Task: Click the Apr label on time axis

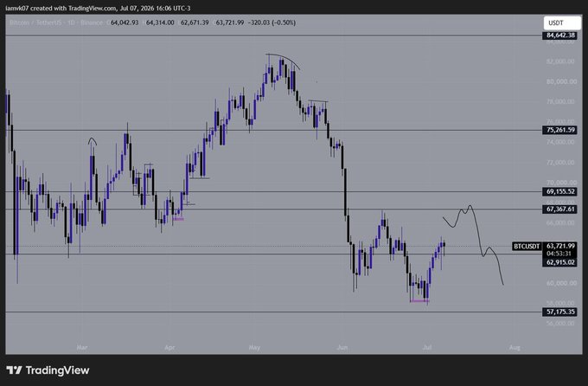Action: point(169,348)
